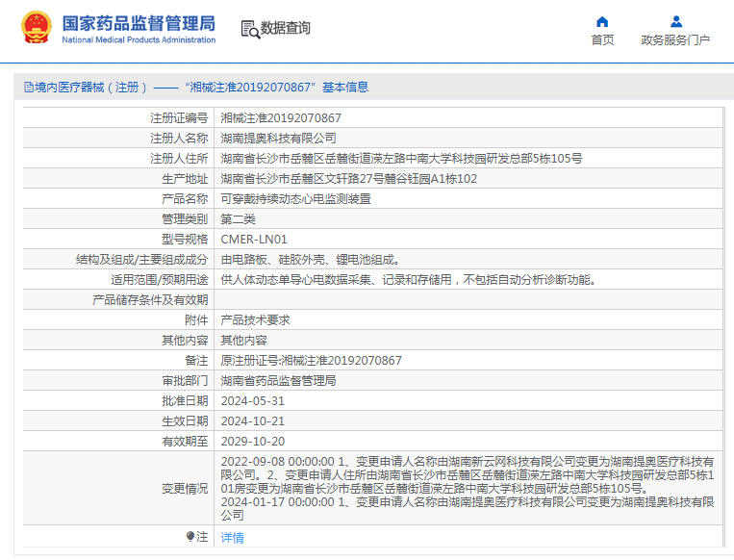Screen dimensions: 734x560
Task: Click 产品技术要求 attachment value
Action: point(255,319)
